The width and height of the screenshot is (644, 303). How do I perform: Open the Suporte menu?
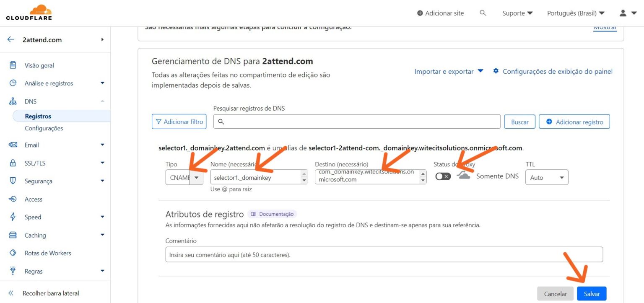(517, 13)
